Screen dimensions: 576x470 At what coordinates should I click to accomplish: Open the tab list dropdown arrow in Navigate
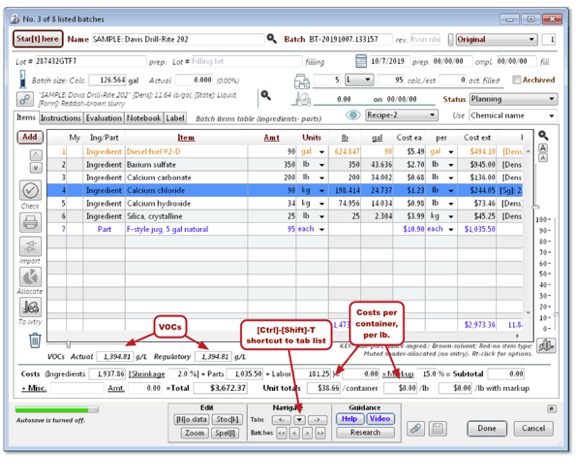[x=299, y=419]
